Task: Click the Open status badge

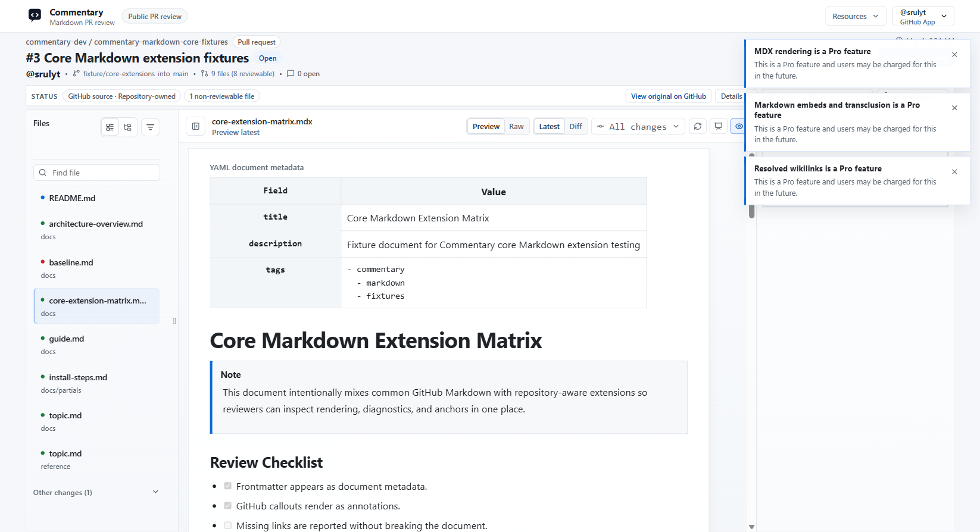Action: pyautogui.click(x=267, y=58)
